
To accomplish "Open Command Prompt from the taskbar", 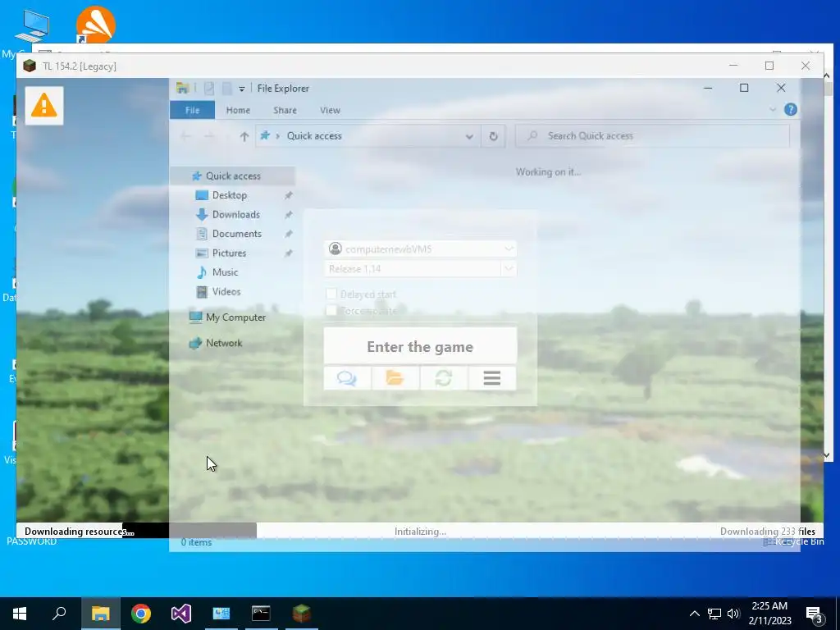I will point(261,614).
